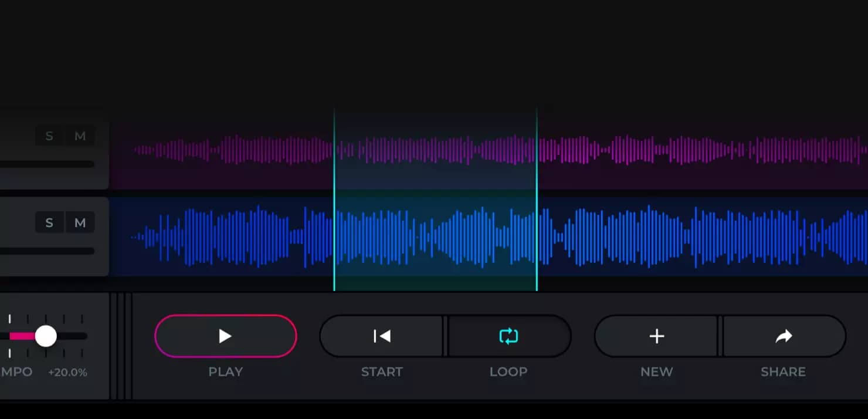
Task: Mute the blue track with its M button
Action: coord(80,223)
